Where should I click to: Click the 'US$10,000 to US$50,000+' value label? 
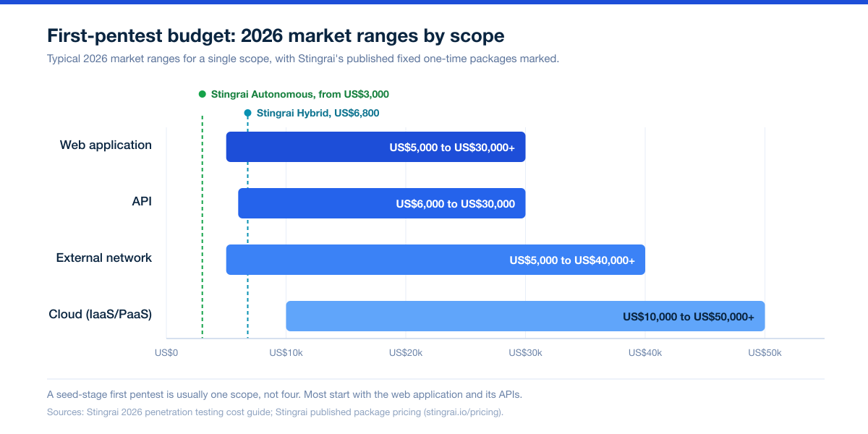pos(689,316)
